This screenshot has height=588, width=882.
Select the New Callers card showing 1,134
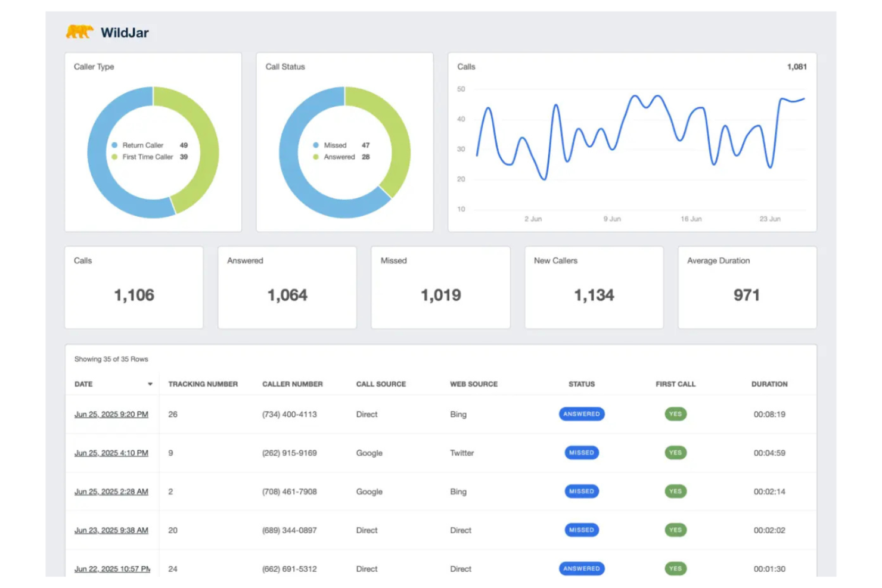(594, 288)
